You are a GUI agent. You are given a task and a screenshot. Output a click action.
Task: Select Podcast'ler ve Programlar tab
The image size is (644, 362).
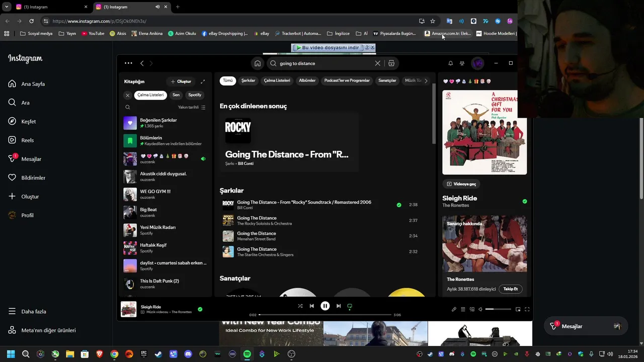[347, 80]
